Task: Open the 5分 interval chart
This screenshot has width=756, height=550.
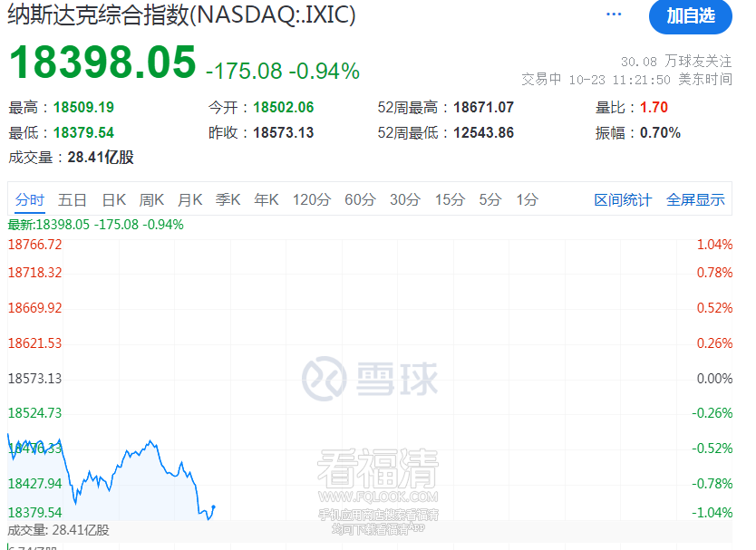Action: pos(489,200)
